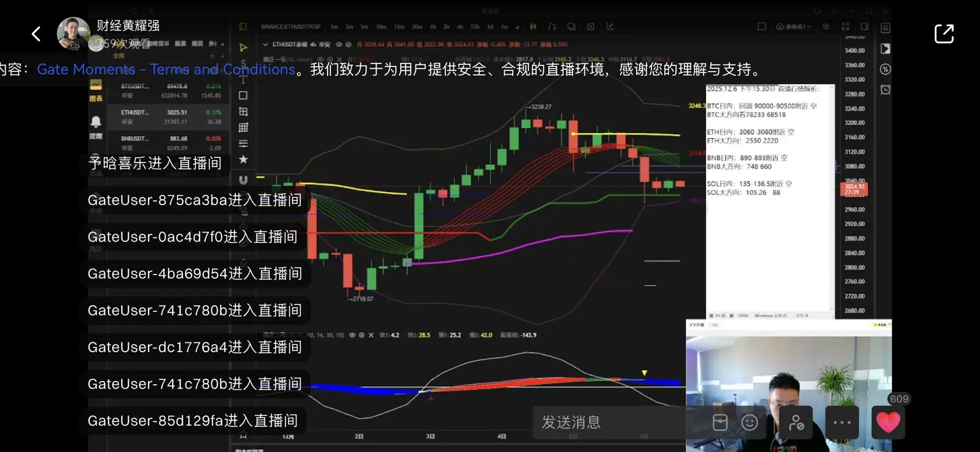Viewport: 980px width, 452px height.
Task: Switch chart to the 1m timeframe
Action: point(334,27)
